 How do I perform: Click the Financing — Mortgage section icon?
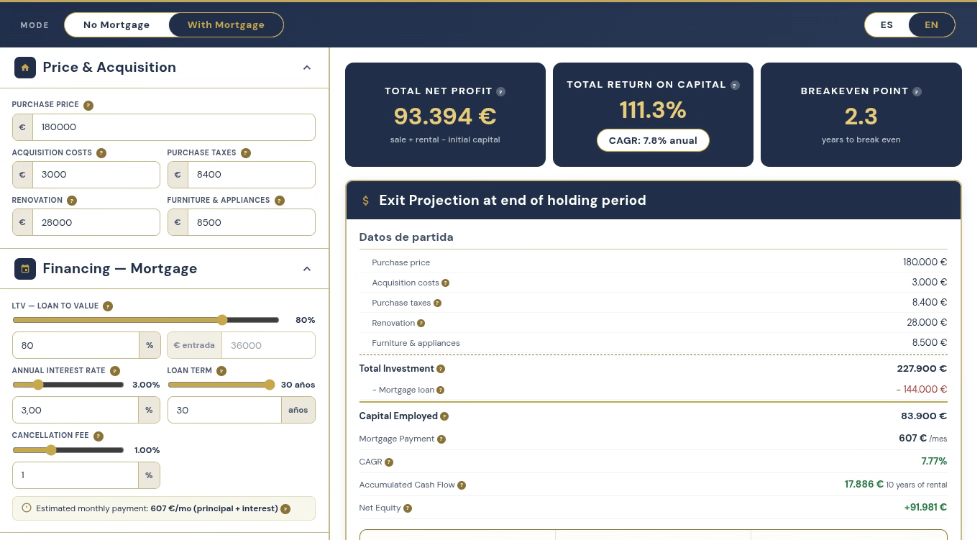25,269
